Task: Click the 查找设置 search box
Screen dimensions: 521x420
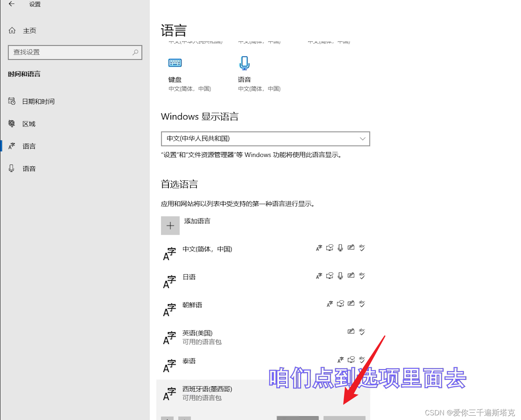Action: 75,52
